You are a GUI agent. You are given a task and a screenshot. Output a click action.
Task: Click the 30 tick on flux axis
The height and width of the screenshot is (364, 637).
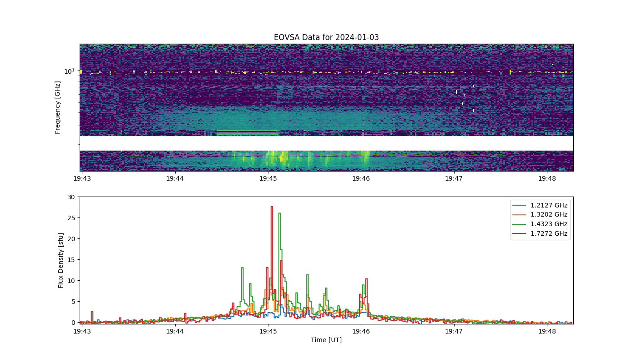click(x=71, y=197)
